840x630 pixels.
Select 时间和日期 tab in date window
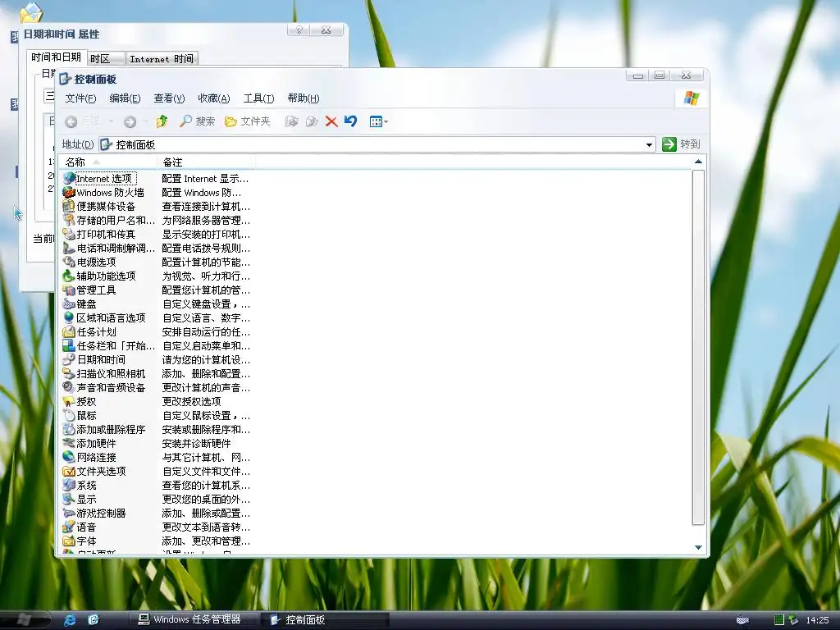(x=56, y=57)
